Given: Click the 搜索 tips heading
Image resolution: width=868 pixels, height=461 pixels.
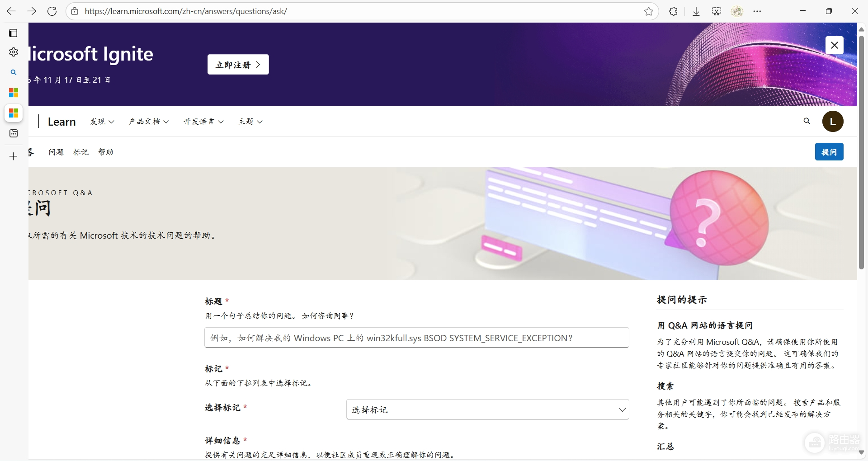Looking at the screenshot, I should pos(665,386).
